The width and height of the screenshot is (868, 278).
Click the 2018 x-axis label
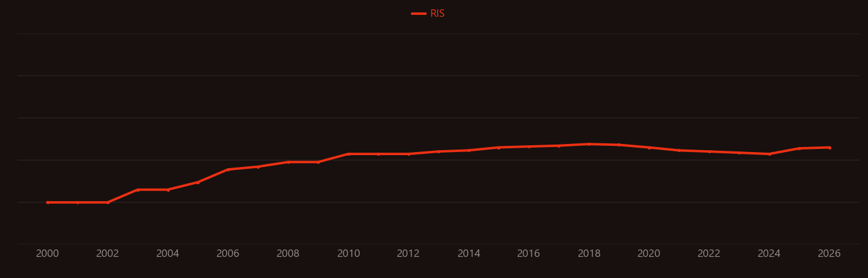[x=589, y=254]
